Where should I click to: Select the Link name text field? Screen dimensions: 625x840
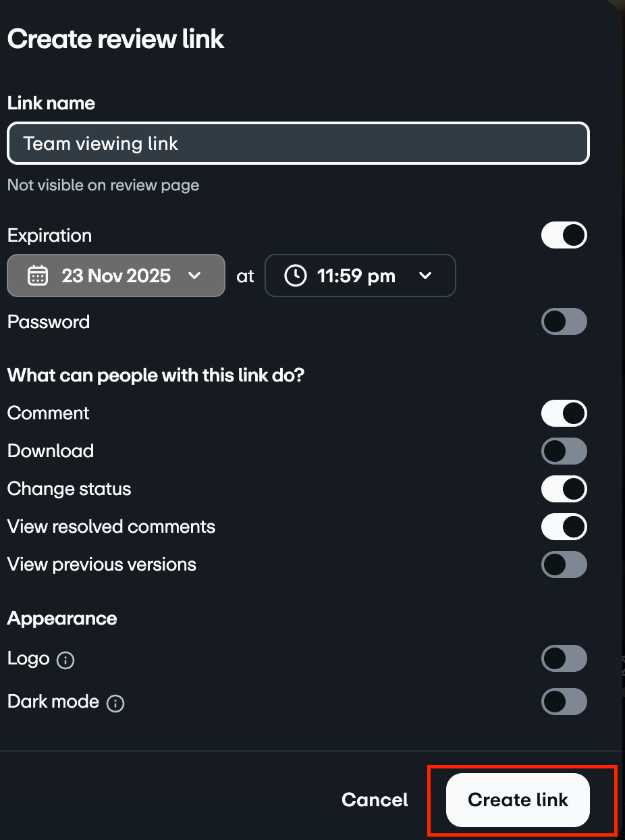point(298,143)
